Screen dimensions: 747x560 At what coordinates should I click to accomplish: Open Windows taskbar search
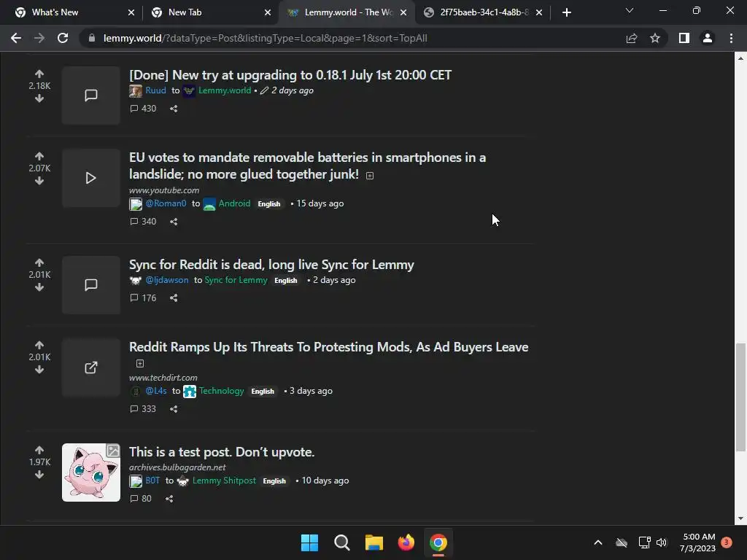[341, 542]
